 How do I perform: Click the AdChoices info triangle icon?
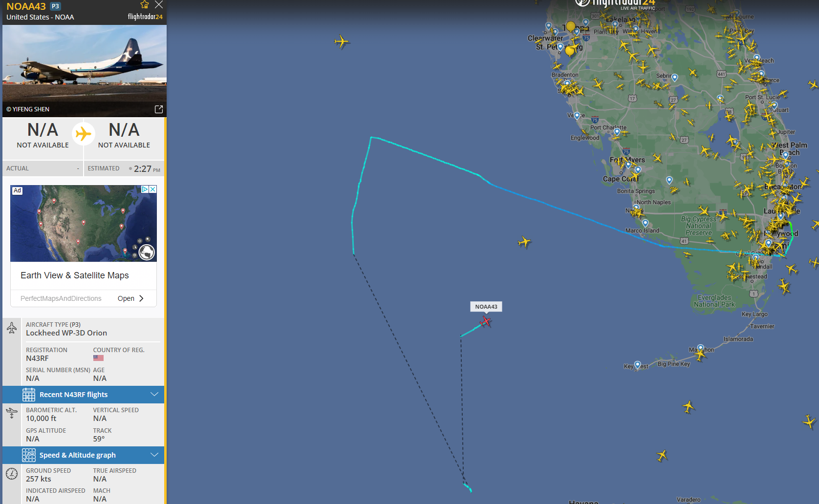[x=145, y=189]
